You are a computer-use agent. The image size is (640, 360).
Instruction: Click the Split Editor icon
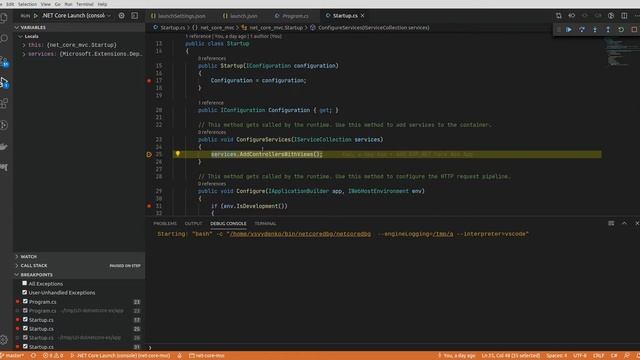click(x=624, y=16)
